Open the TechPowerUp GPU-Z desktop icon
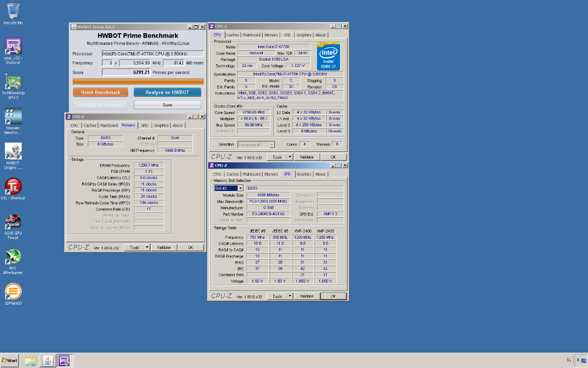Screen dimensions: 588x368 point(13,86)
